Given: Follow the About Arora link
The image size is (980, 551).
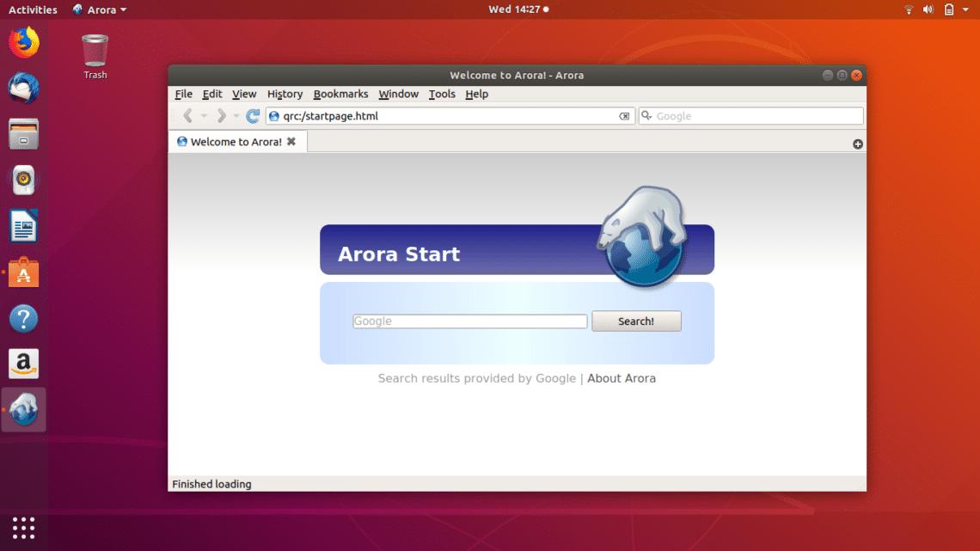Looking at the screenshot, I should click(622, 378).
